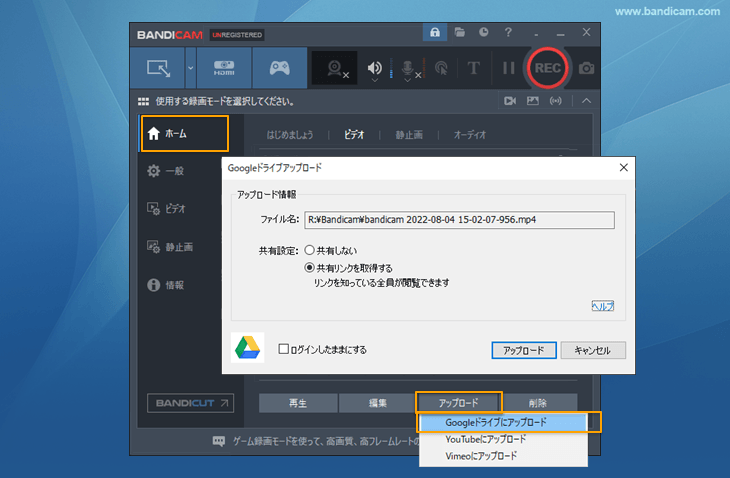Switch to the 静止画 tab
The width and height of the screenshot is (730, 478).
tap(409, 135)
